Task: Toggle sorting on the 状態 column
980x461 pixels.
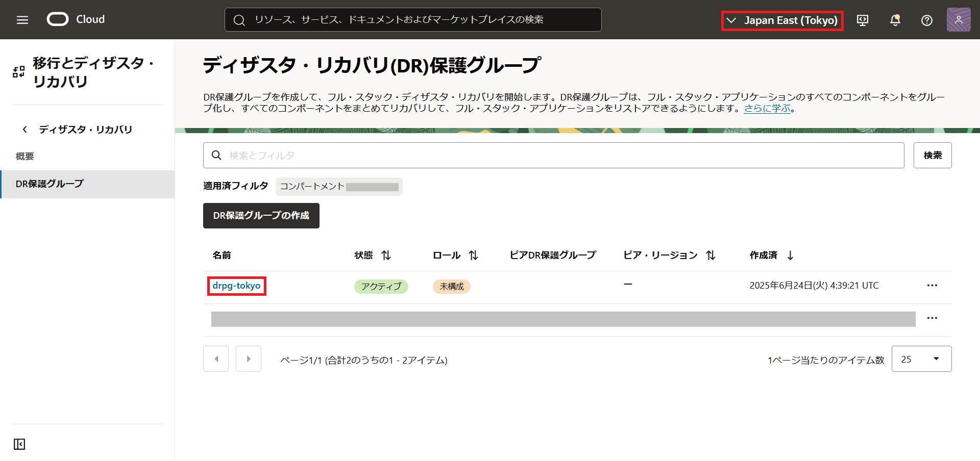Action: (x=386, y=255)
